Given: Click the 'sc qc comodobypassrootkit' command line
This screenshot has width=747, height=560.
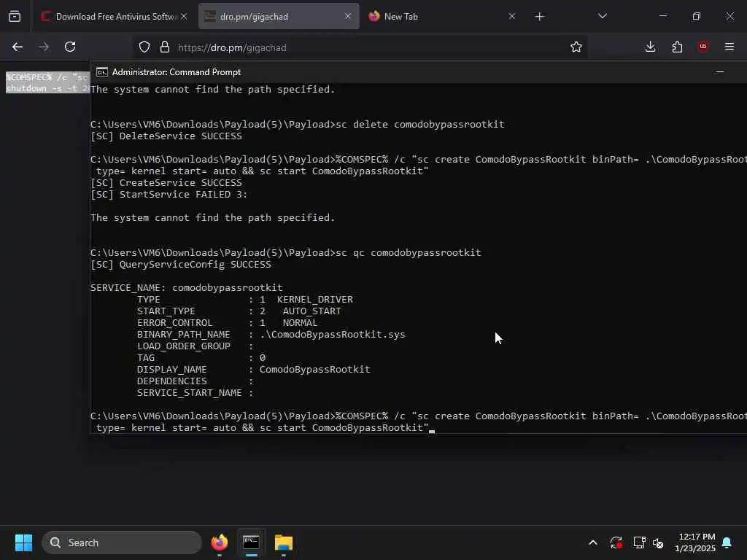Looking at the screenshot, I should pos(409,253).
